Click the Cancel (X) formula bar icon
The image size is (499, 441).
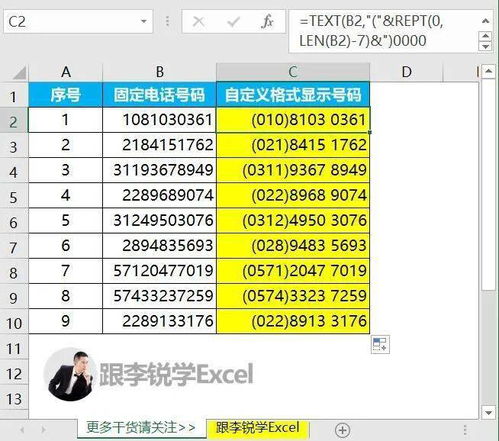(x=199, y=22)
